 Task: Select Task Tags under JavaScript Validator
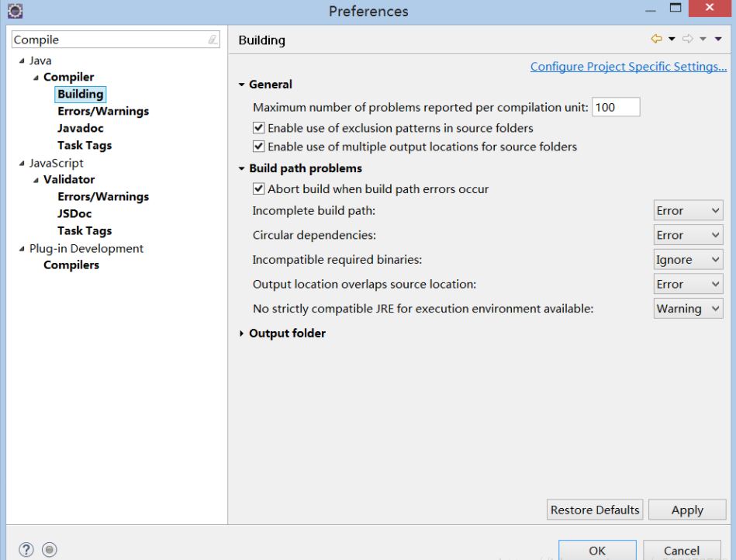(85, 231)
